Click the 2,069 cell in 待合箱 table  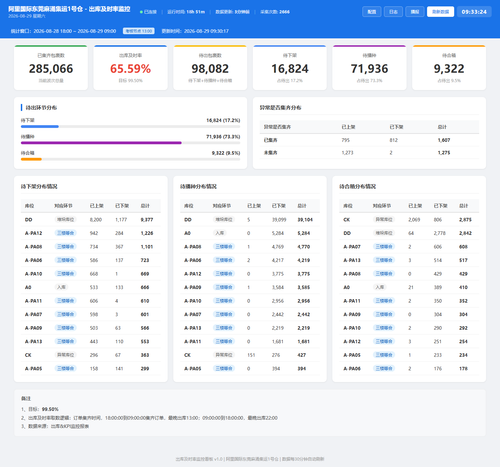click(414, 220)
